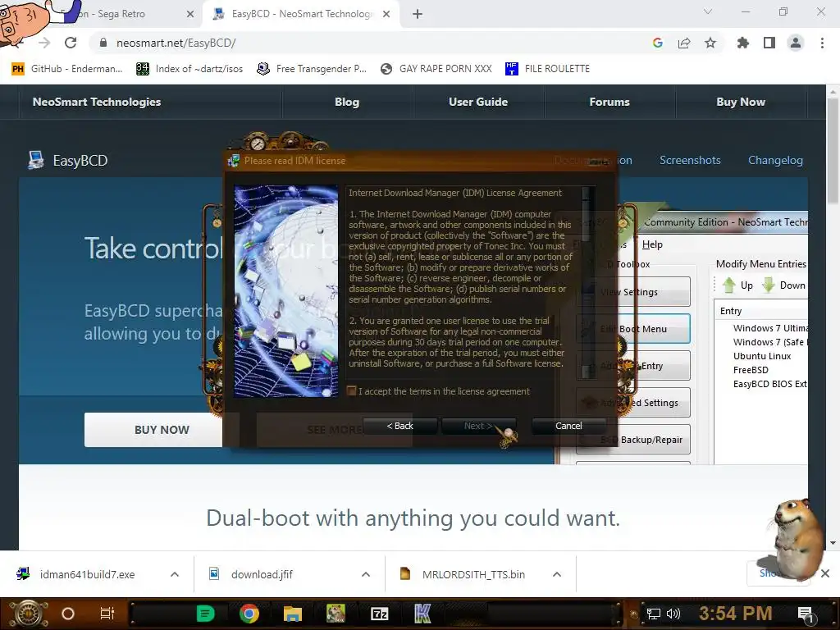Viewport: 840px width, 630px height.
Task: Share this page via share icon
Action: click(684, 43)
